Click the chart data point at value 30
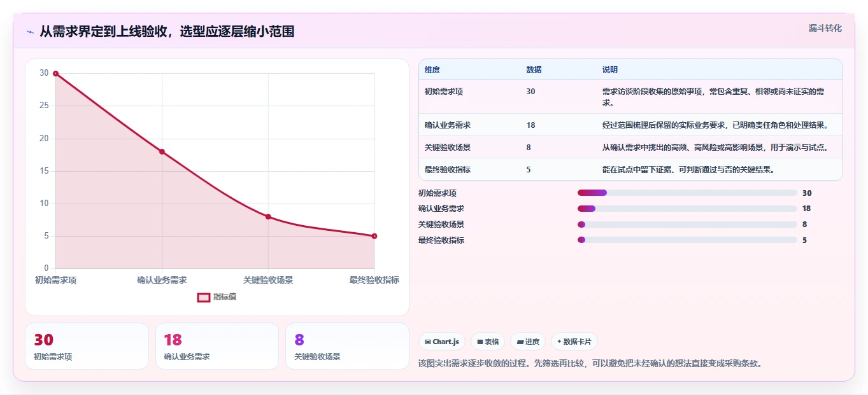 [55, 74]
